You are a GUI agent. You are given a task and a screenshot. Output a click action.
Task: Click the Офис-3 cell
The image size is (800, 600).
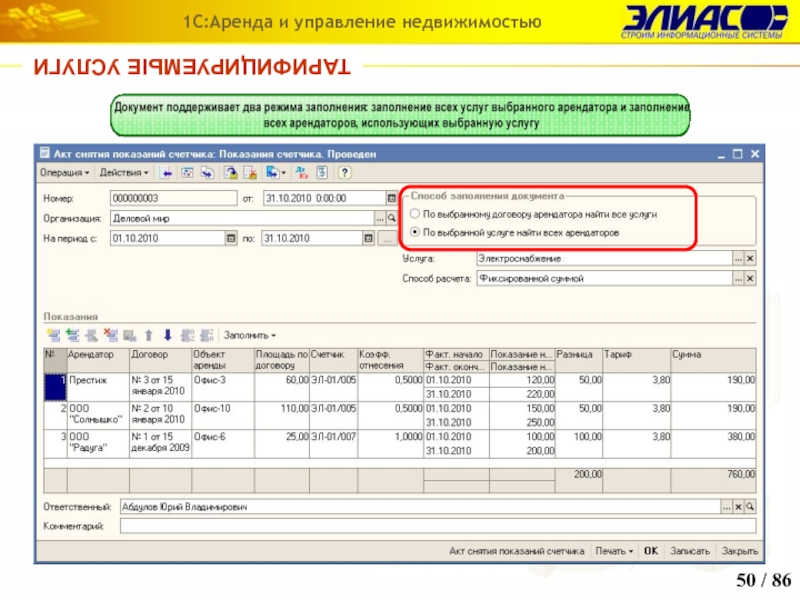click(x=223, y=387)
